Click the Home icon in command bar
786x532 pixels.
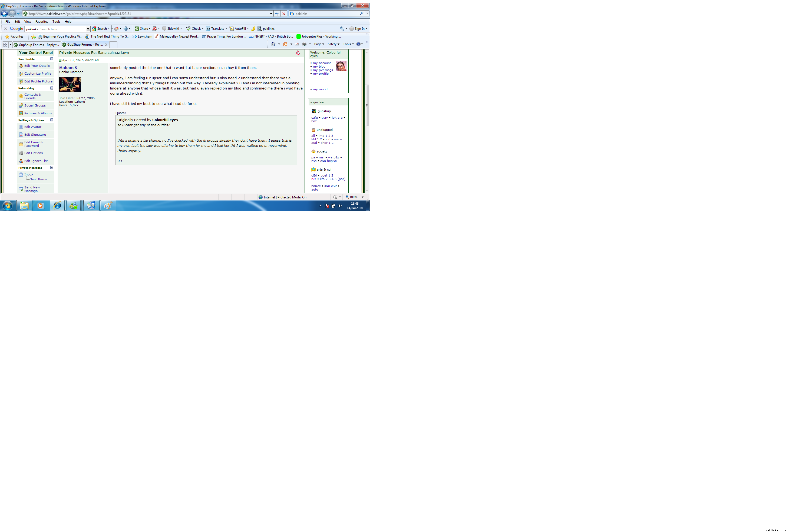pyautogui.click(x=273, y=44)
